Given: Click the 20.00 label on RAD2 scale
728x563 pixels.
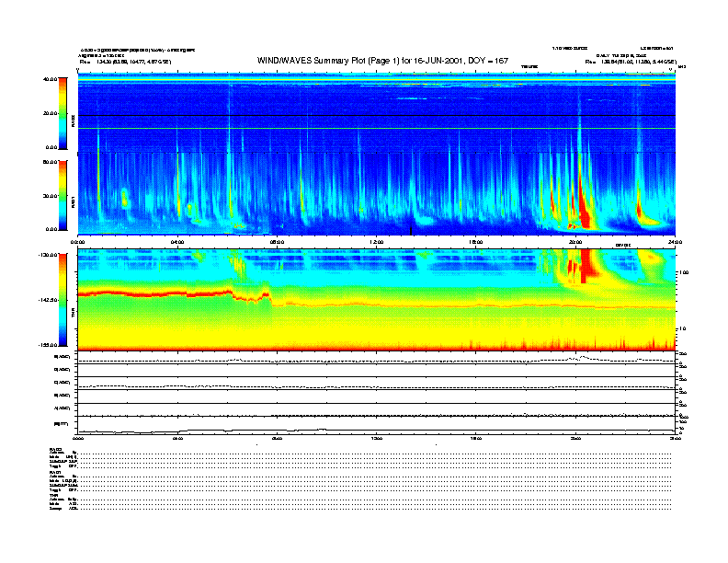Looking at the screenshot, I should (x=50, y=113).
